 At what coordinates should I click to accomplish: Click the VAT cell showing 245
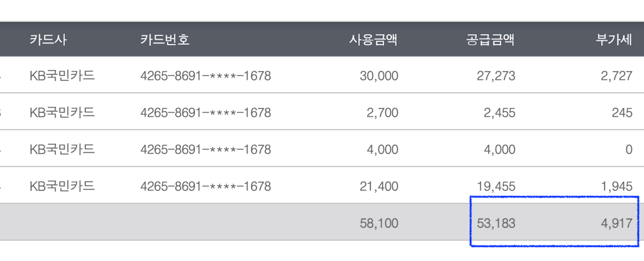622,113
